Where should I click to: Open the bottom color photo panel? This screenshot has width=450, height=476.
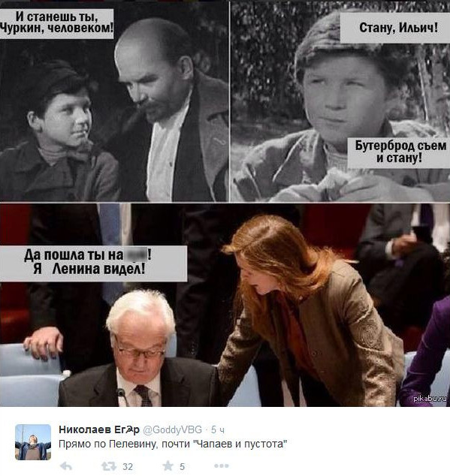tap(225, 305)
